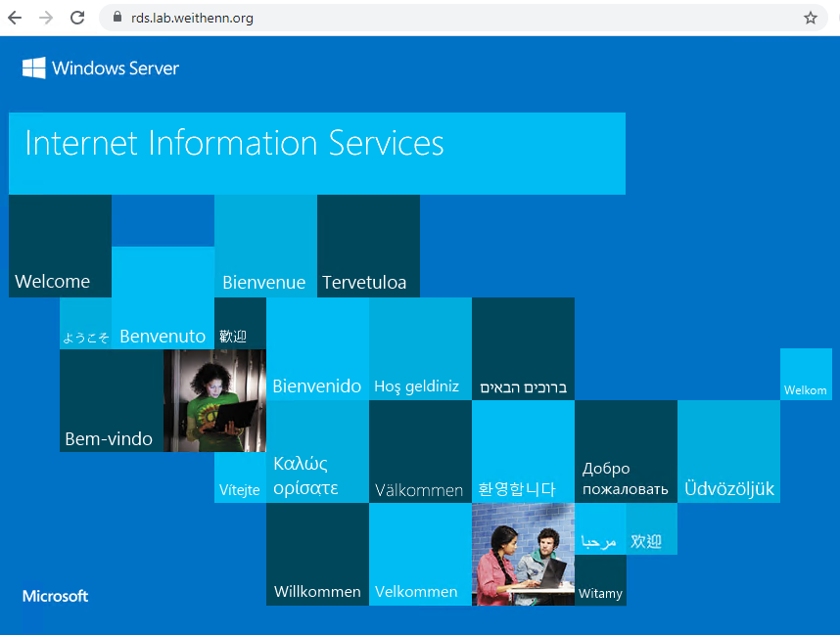Viewport: 840px width, 635px height.
Task: Click the Bienvenue tile
Action: [x=265, y=246]
